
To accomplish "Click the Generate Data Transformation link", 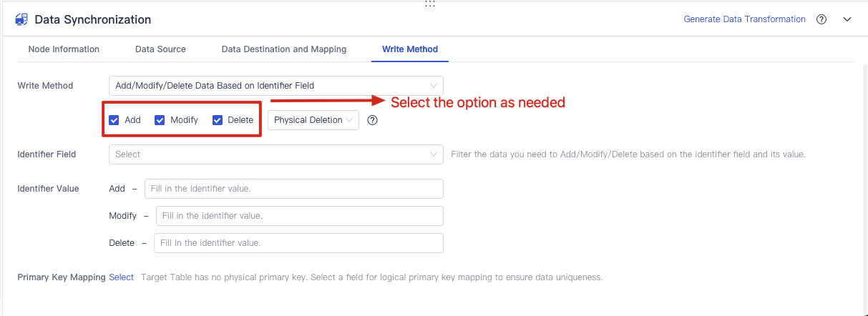I will click(744, 19).
